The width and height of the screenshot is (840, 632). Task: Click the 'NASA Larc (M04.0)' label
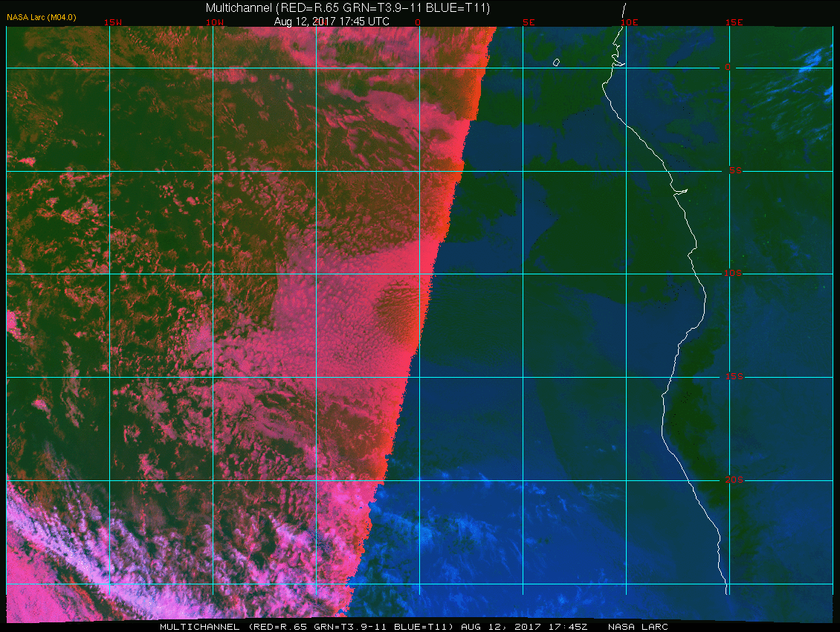point(41,17)
